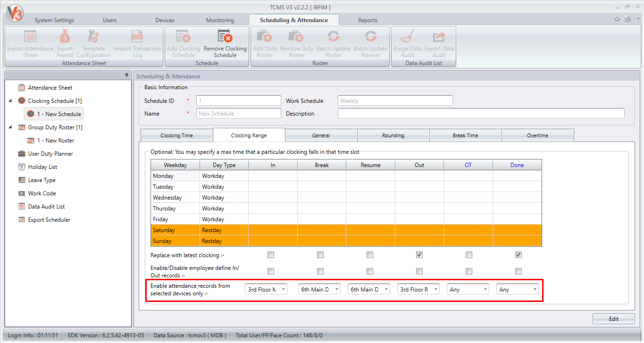Screen dimensions: 644x343
Task: Click the Edit button
Action: [x=613, y=319]
